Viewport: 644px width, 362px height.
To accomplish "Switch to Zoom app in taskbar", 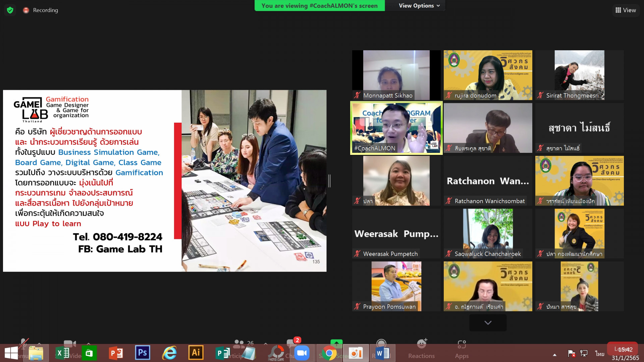I will [x=302, y=353].
